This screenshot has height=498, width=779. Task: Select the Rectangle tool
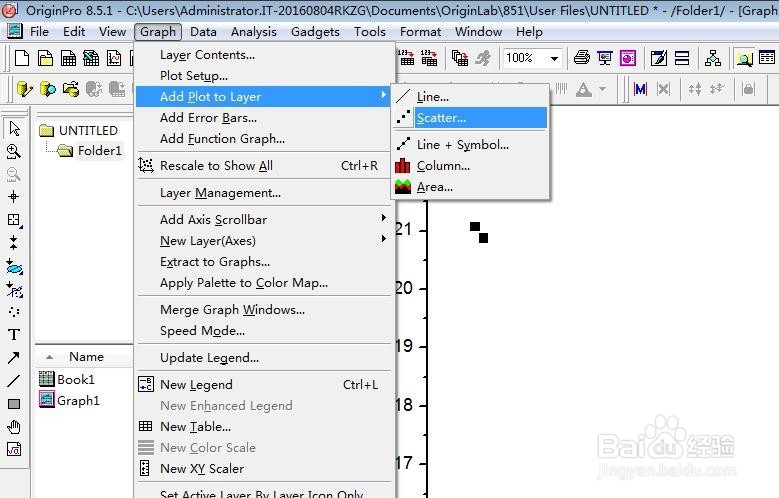[14, 404]
